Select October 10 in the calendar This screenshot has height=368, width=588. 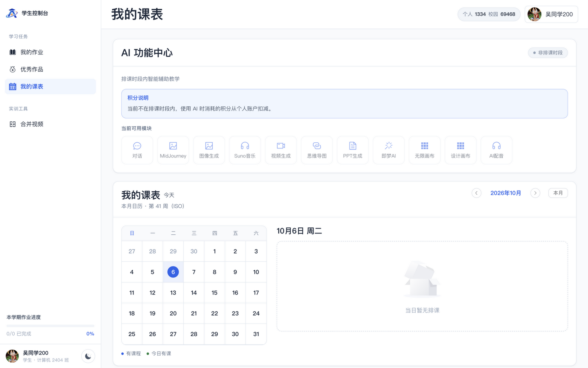click(256, 272)
